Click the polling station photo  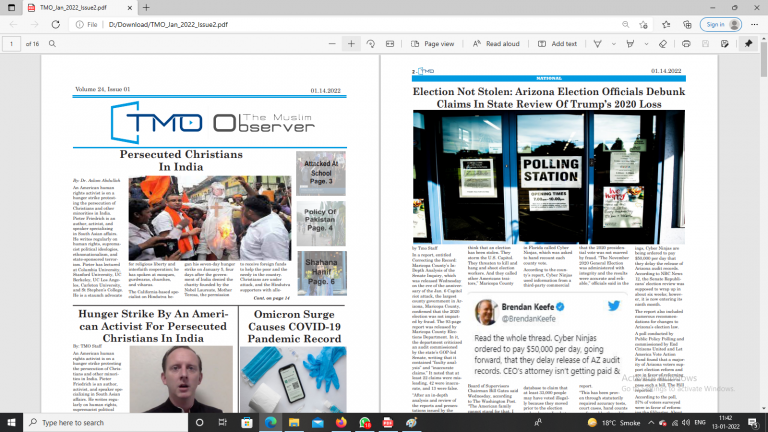click(x=549, y=177)
